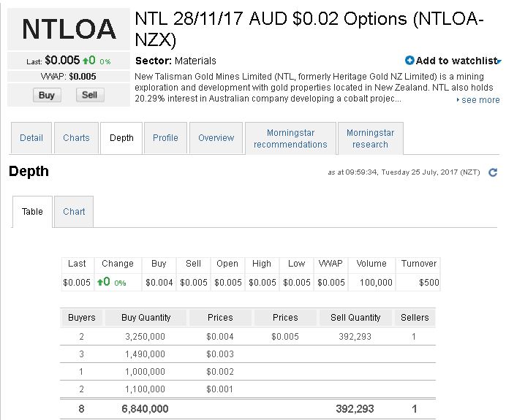Click the NTLOA ticker heading
Screen dimensions: 506x420
click(69, 29)
